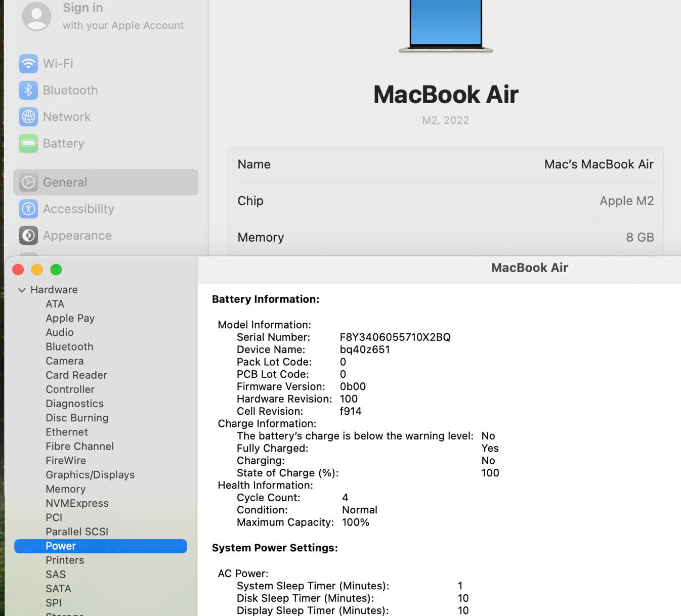Open the Memory hardware entry

click(x=66, y=489)
